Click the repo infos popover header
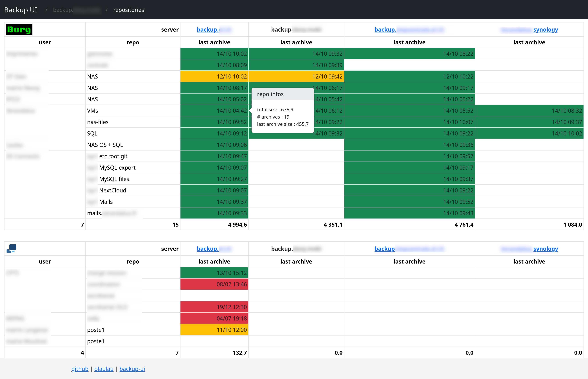The image size is (588, 379). pos(283,94)
